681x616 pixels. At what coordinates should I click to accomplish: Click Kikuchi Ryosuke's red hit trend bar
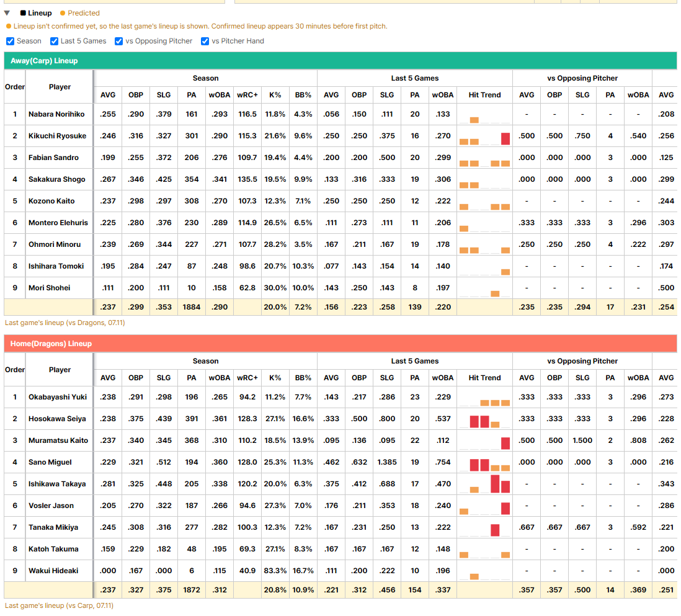tap(505, 138)
